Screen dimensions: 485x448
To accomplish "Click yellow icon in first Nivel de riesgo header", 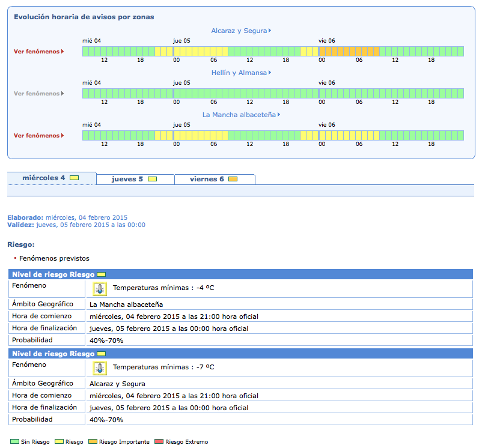I will (x=102, y=274).
